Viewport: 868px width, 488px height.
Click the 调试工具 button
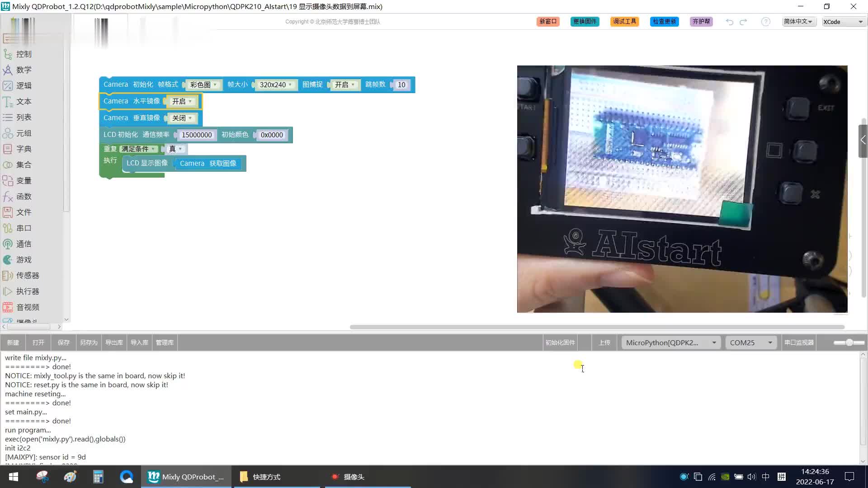625,22
